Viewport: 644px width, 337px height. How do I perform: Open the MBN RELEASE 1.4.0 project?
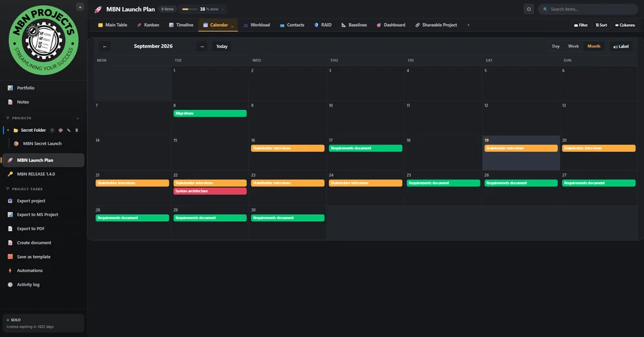click(x=35, y=174)
